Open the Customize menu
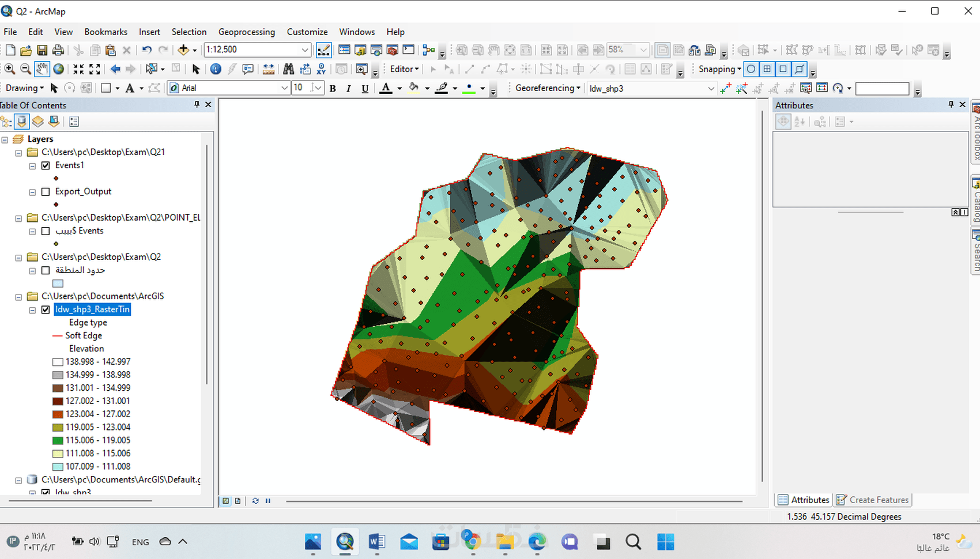 pos(307,32)
